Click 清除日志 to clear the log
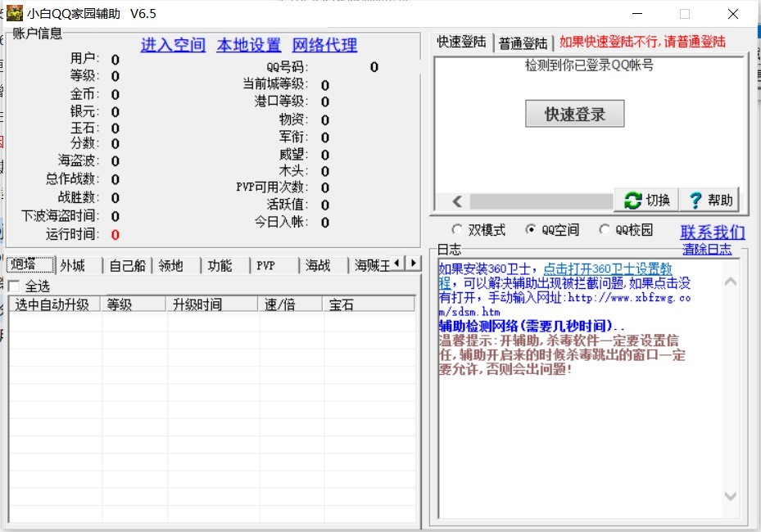The image size is (761, 532). (x=707, y=249)
